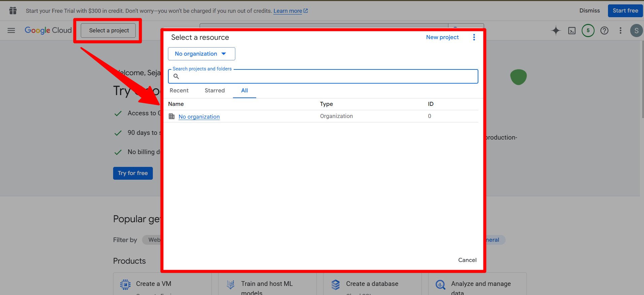Viewport: 644px width, 295px height.
Task: Click the Analyze and manage data icon
Action: pos(441,285)
